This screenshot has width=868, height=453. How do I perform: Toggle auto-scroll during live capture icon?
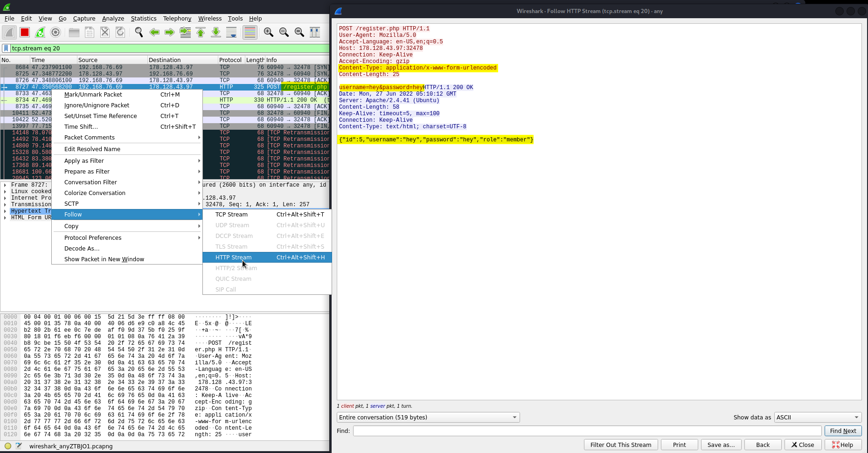[231, 32]
